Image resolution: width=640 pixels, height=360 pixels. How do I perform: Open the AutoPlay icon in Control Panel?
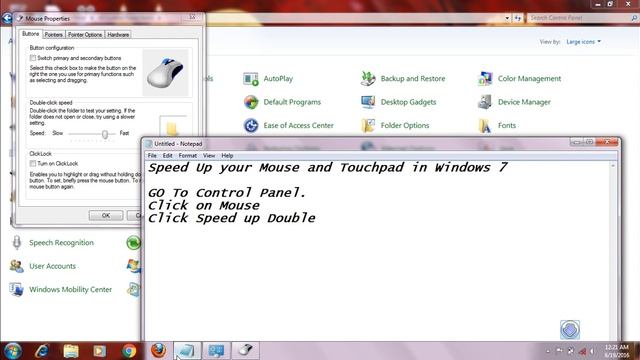[251, 78]
